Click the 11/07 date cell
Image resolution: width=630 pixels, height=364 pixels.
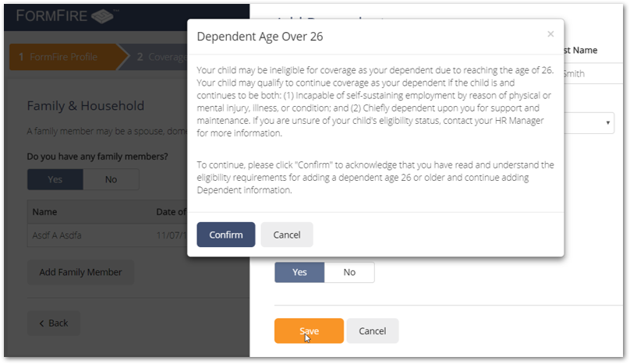coord(172,235)
